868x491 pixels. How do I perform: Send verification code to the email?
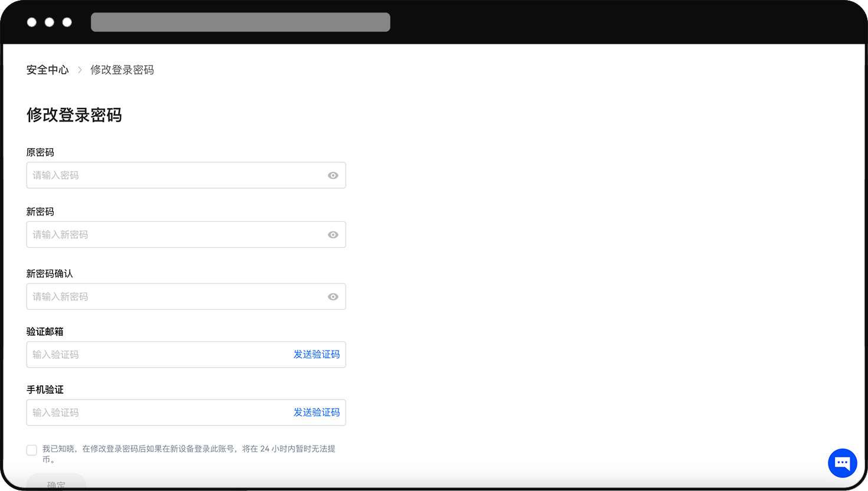(317, 354)
